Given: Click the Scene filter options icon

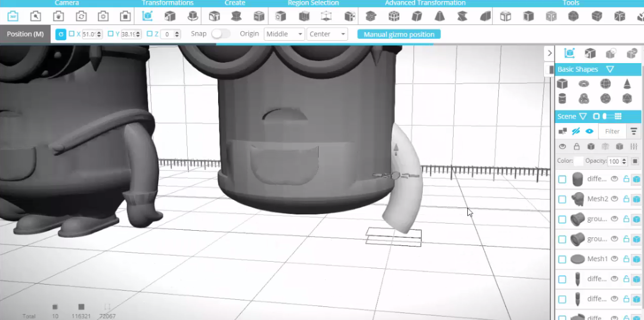Looking at the screenshot, I should pyautogui.click(x=634, y=132).
